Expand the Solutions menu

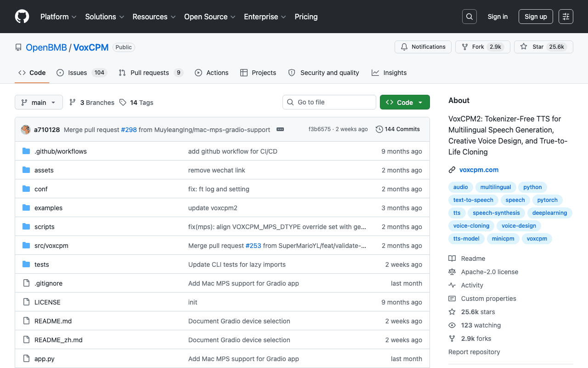105,17
